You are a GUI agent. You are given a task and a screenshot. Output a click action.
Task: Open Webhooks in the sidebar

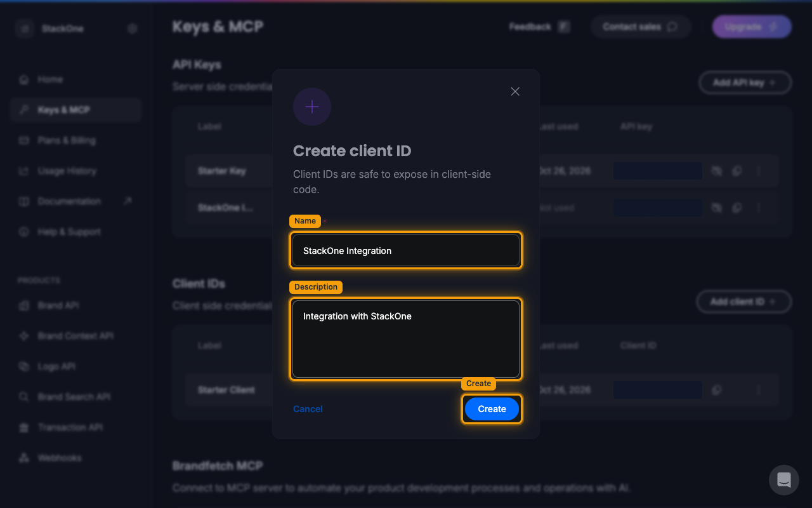click(75, 458)
